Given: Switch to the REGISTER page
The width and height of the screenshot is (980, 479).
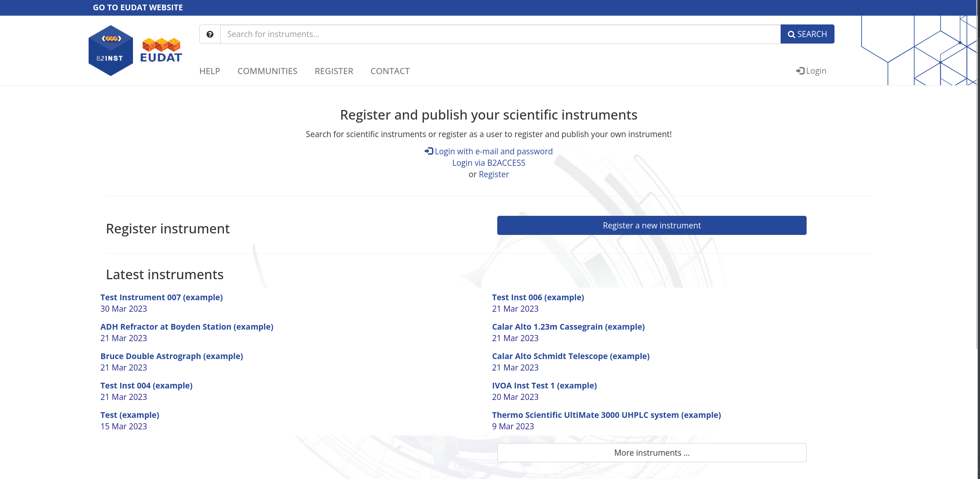Looking at the screenshot, I should tap(333, 71).
